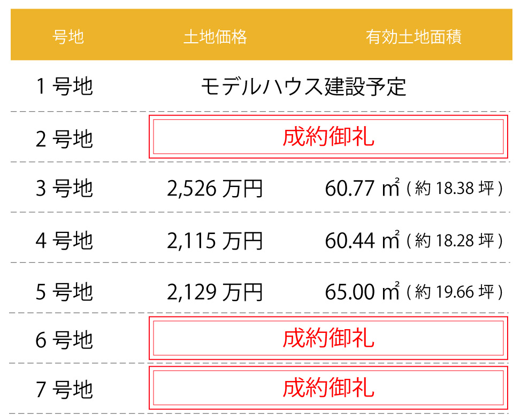Image resolution: width=521 pixels, height=420 pixels.
Task: Click the 2,115万円 price
Action: point(214,240)
